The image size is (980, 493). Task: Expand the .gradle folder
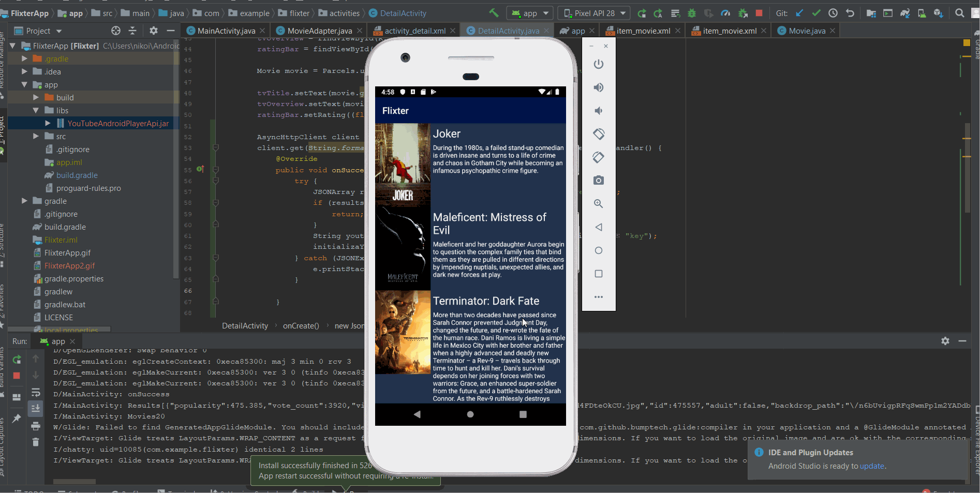(x=24, y=59)
